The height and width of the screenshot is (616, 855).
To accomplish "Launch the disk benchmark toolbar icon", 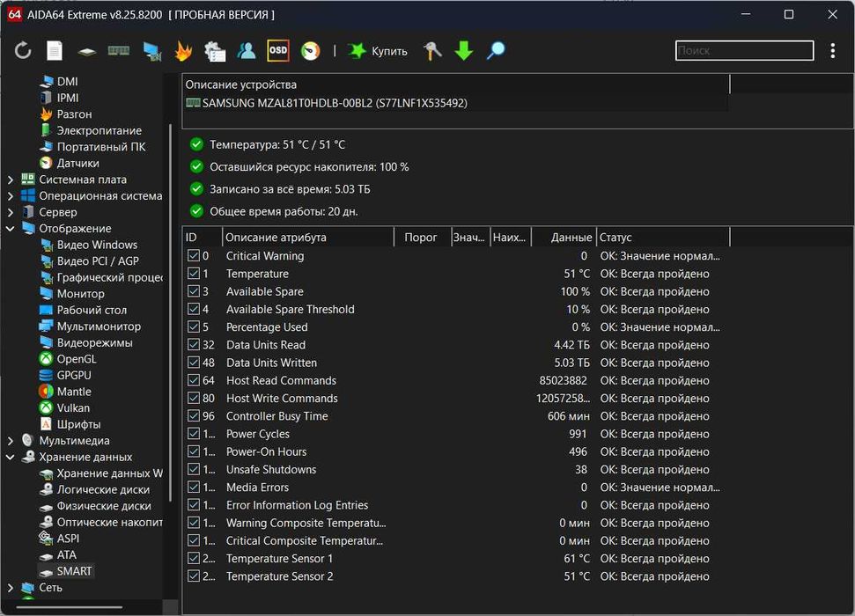I will 86,52.
